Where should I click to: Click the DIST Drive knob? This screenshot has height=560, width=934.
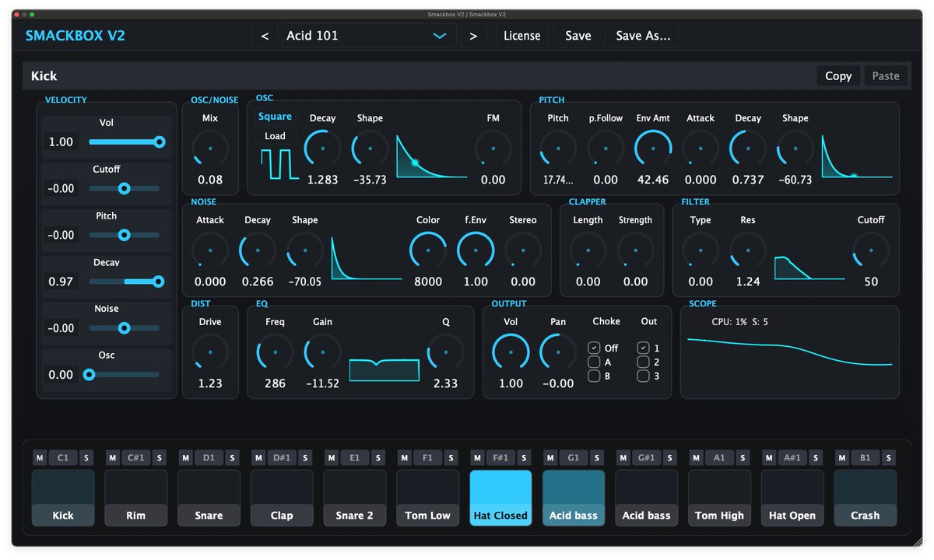click(210, 352)
